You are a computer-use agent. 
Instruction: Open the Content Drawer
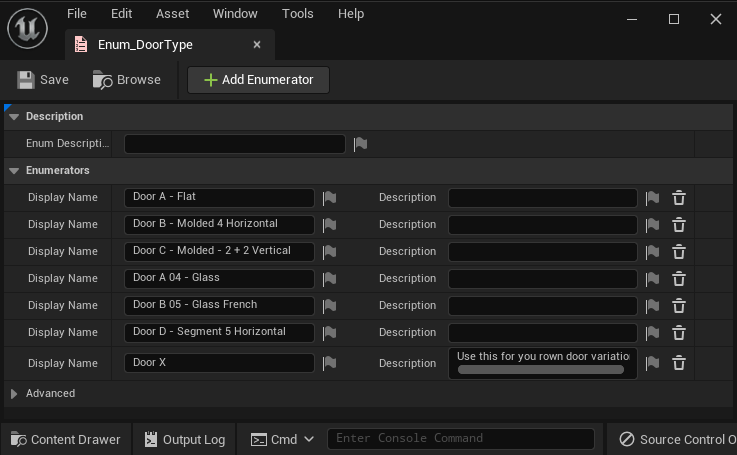point(66,439)
